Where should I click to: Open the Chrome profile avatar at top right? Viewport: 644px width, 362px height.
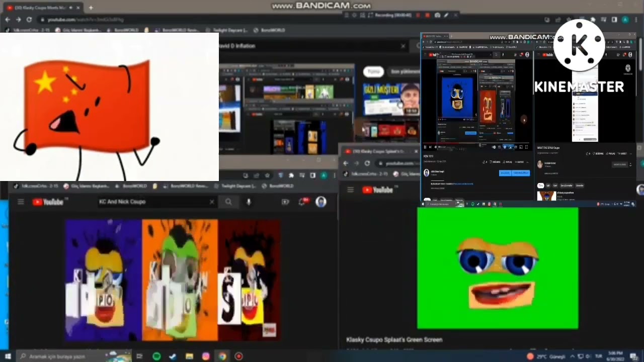[x=625, y=20]
